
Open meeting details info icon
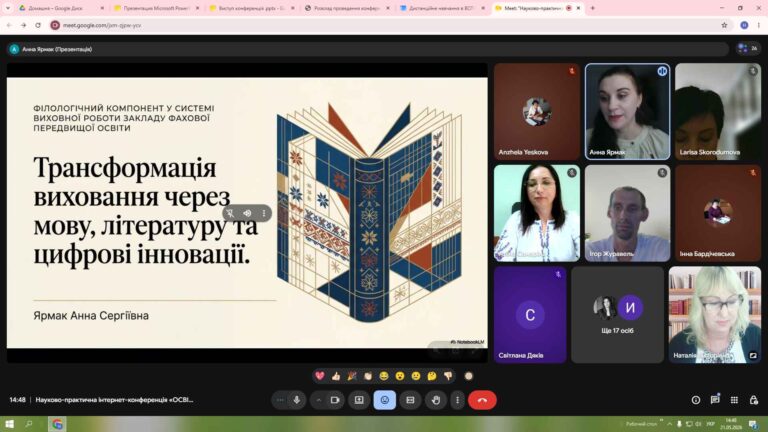(x=696, y=400)
